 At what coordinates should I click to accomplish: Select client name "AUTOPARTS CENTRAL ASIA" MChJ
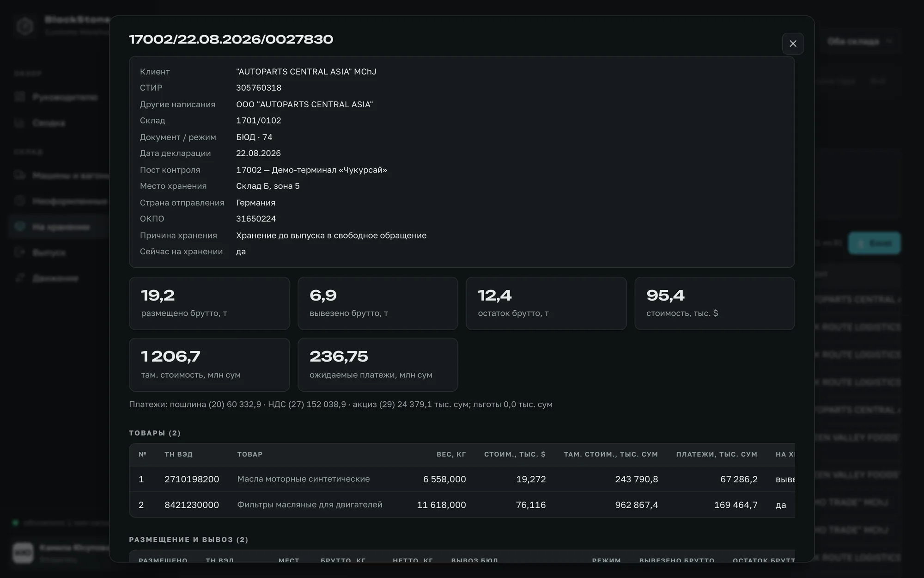(306, 72)
